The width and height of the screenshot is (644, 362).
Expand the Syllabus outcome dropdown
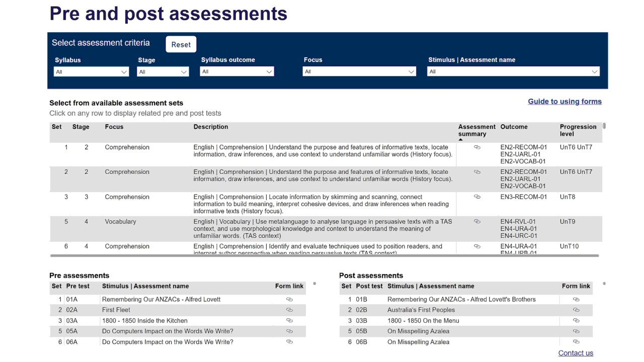237,71
